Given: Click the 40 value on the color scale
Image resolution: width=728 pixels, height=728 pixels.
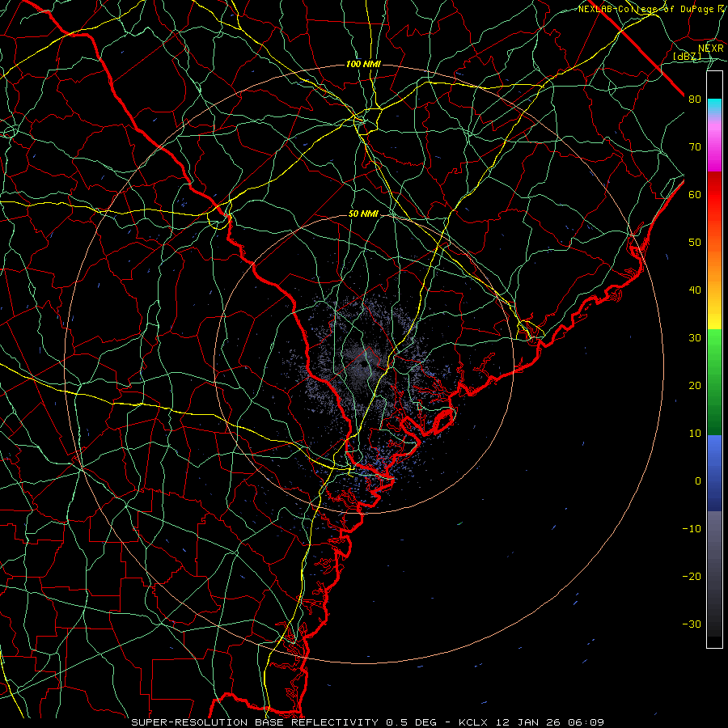Looking at the screenshot, I should pyautogui.click(x=695, y=290).
